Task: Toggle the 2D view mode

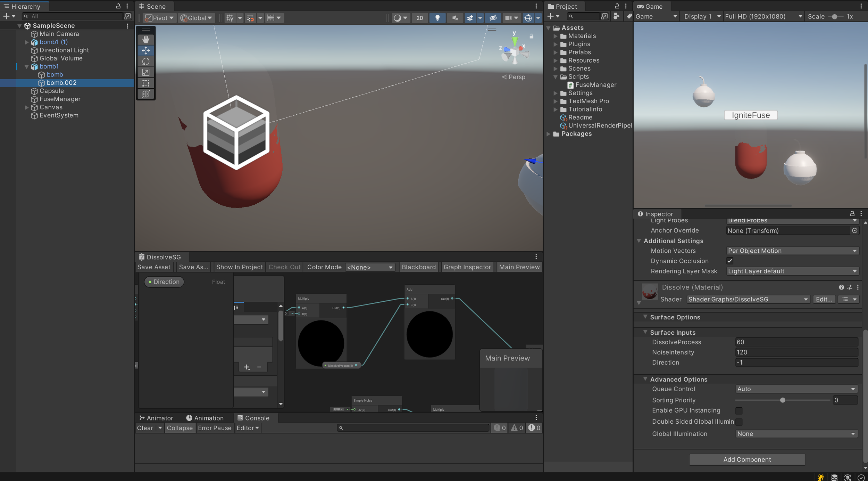Action: pos(420,18)
